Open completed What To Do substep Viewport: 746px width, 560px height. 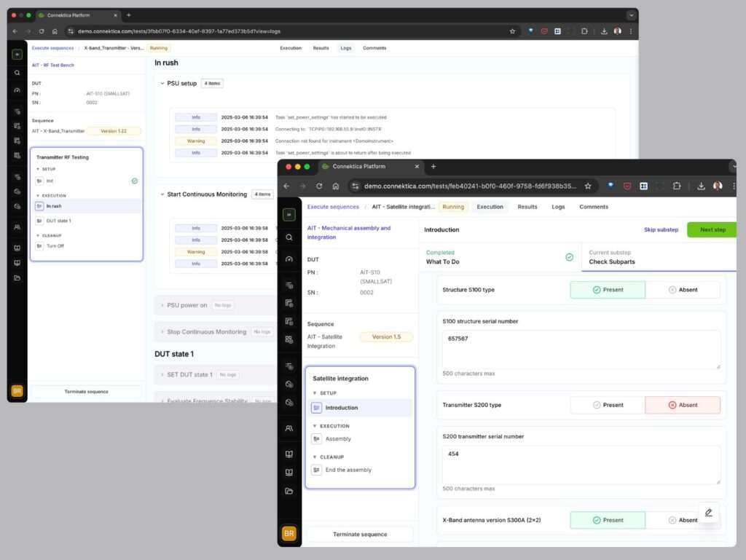500,257
